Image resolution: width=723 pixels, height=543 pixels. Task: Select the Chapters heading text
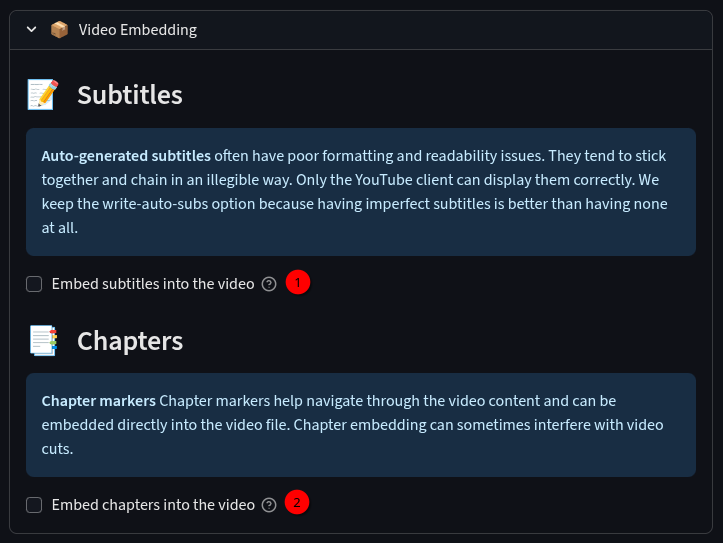(130, 341)
